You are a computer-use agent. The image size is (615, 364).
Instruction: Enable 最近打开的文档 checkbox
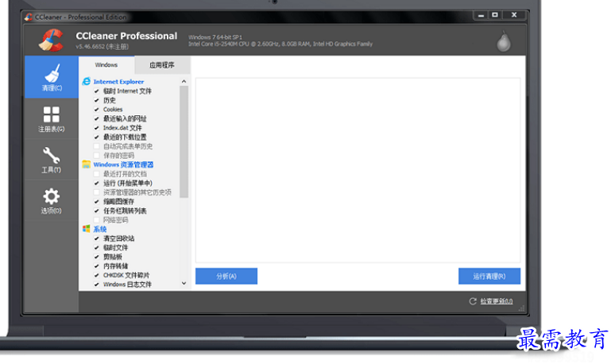point(96,174)
